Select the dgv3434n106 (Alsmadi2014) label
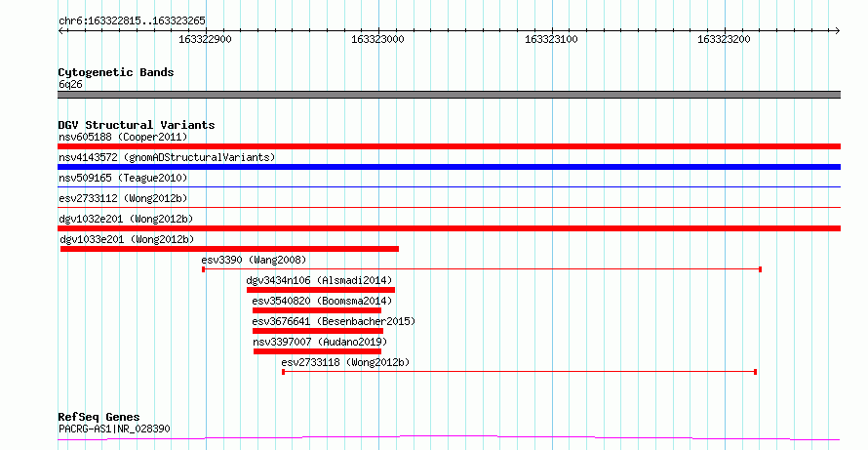The width and height of the screenshot is (868, 450). (319, 280)
